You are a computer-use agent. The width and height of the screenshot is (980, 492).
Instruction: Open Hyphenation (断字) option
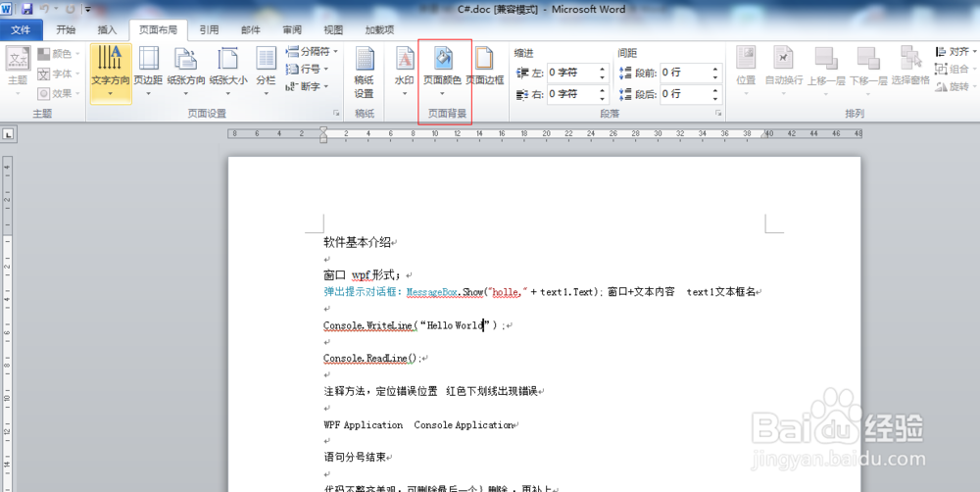coord(307,86)
